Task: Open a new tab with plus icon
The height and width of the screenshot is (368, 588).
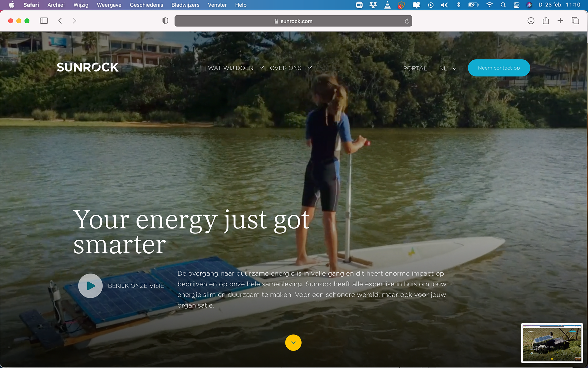Action: coord(560,21)
